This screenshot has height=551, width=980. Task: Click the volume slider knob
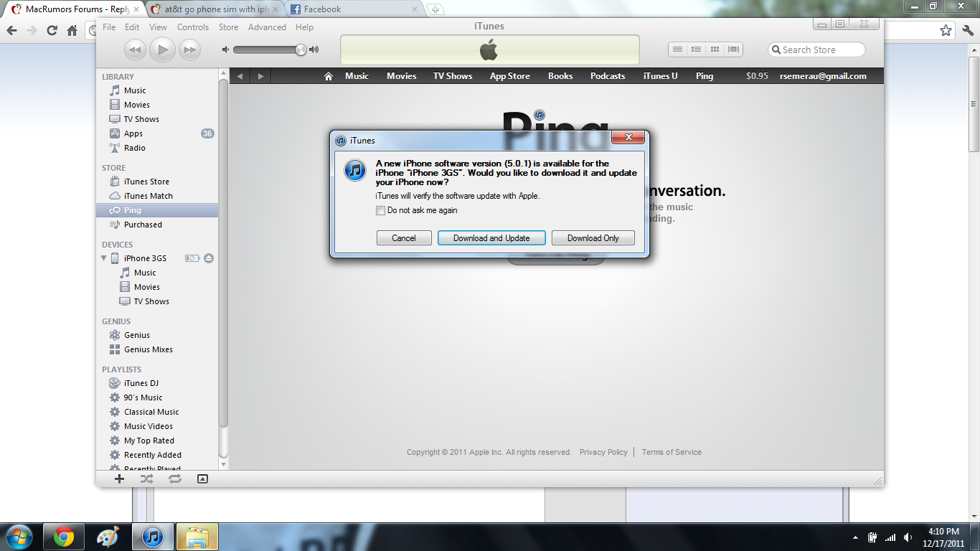pos(301,50)
